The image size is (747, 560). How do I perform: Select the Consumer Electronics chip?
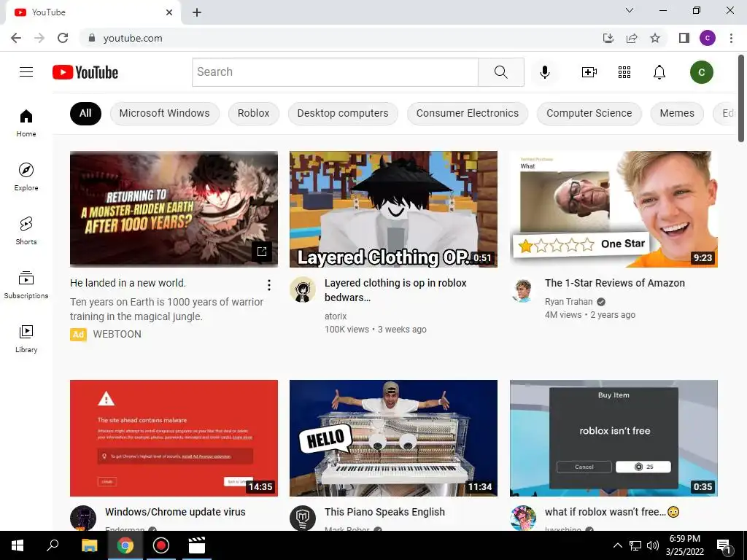pos(468,113)
